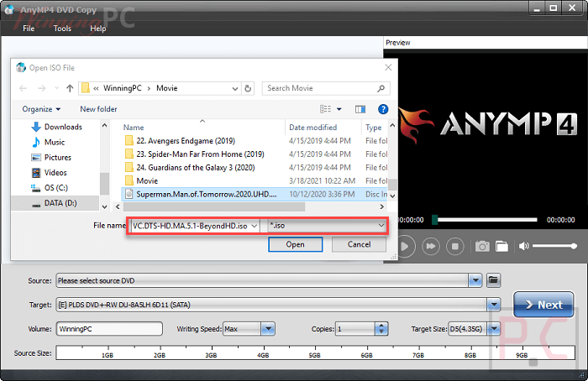Go up one folder level arrow

(x=70, y=88)
